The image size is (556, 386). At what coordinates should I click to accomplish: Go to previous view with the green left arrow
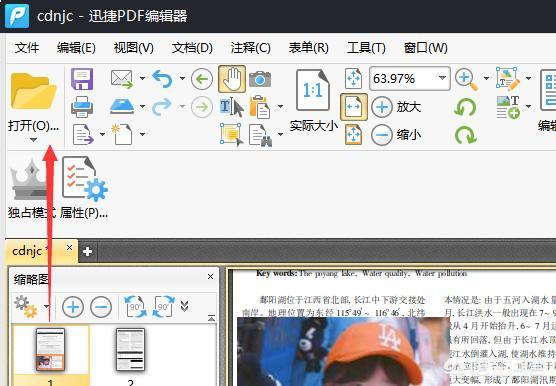coord(202,79)
